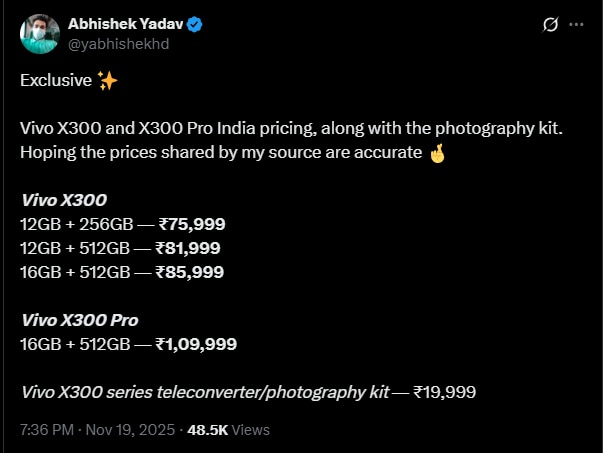Screen dimensions: 603x453
Task: Click the ₹1,09,999 price
Action: coord(196,344)
